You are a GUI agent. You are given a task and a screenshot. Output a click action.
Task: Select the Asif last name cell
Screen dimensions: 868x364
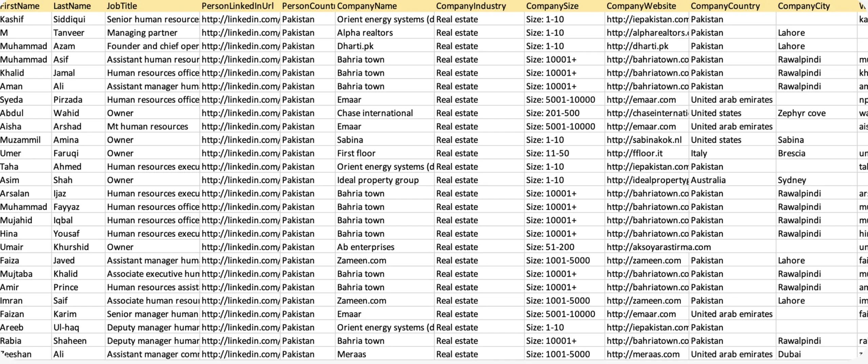click(x=78, y=59)
